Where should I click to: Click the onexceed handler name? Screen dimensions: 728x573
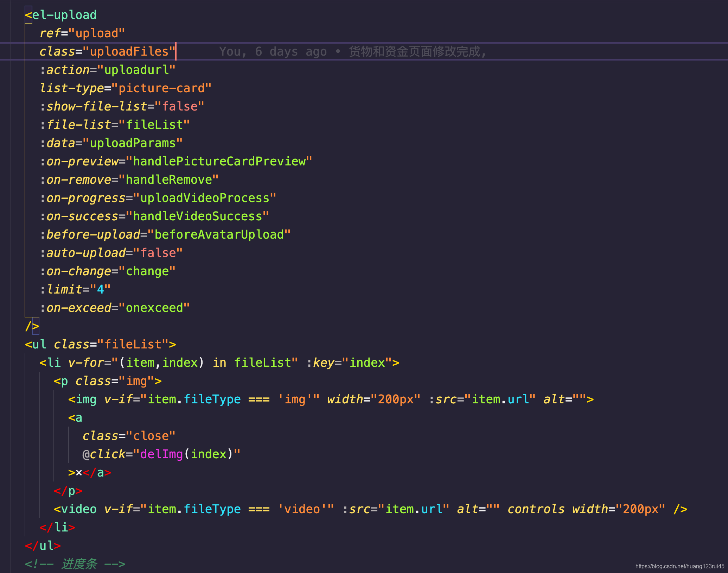[x=154, y=308]
